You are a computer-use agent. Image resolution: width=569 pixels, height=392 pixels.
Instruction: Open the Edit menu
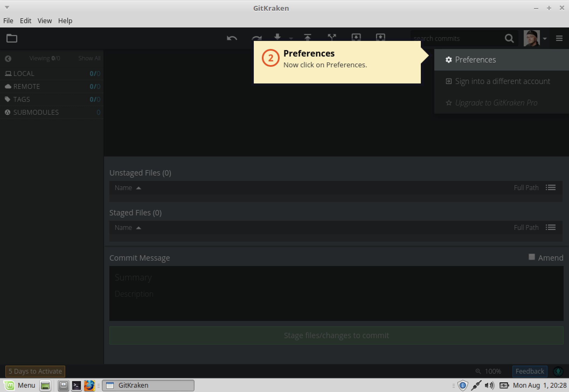pos(26,21)
